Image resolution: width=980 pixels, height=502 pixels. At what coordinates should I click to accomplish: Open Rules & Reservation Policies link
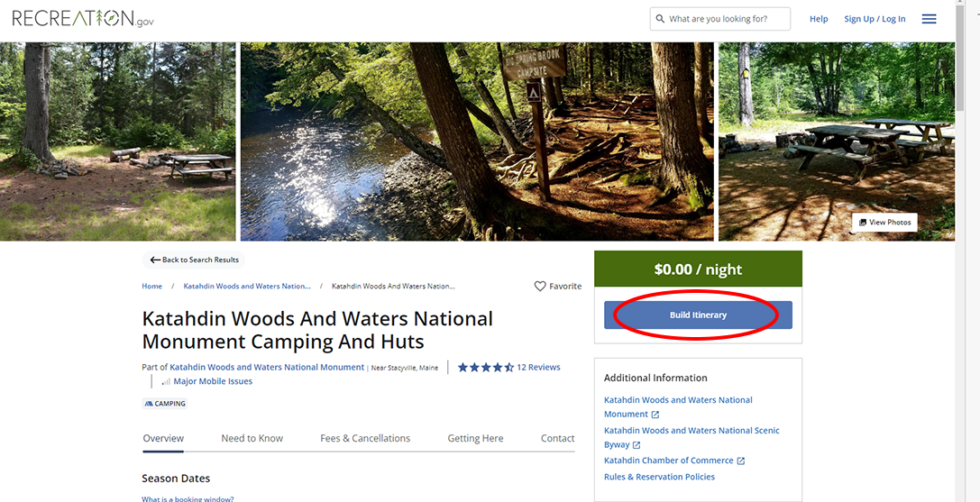point(659,477)
